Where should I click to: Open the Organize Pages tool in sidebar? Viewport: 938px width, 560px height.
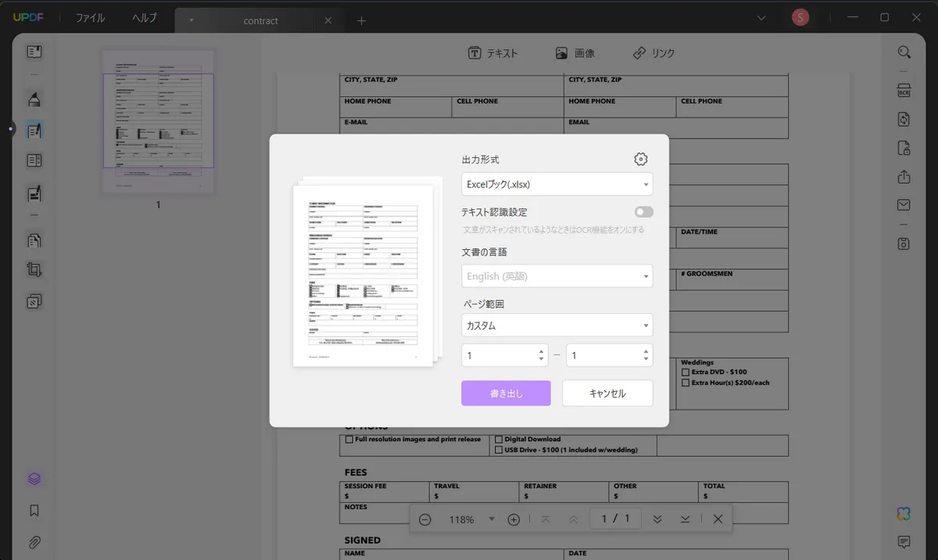(34, 240)
